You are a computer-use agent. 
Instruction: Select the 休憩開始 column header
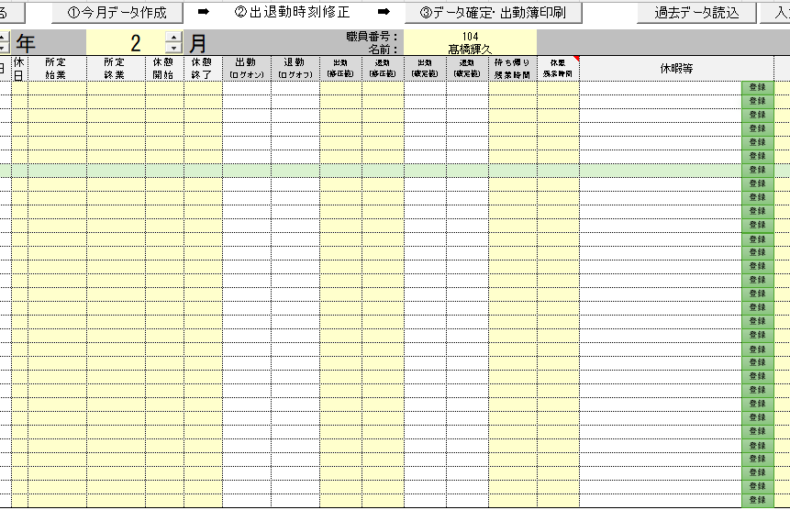pyautogui.click(x=164, y=68)
